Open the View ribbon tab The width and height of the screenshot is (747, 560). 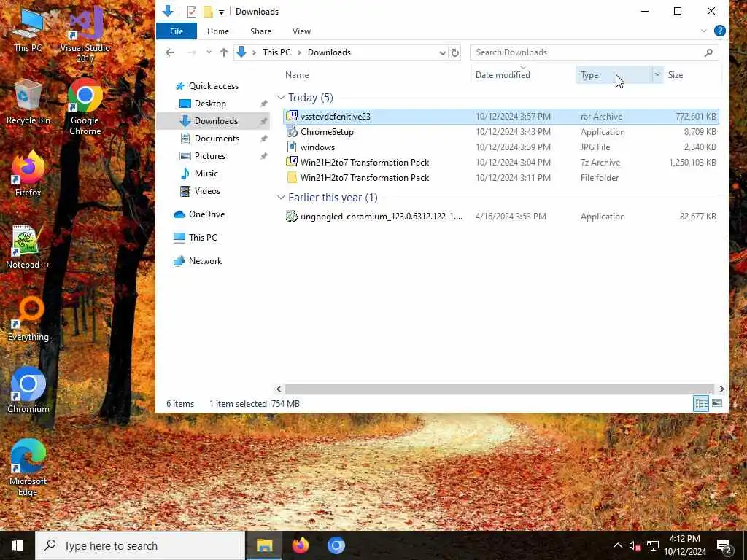[x=301, y=31]
